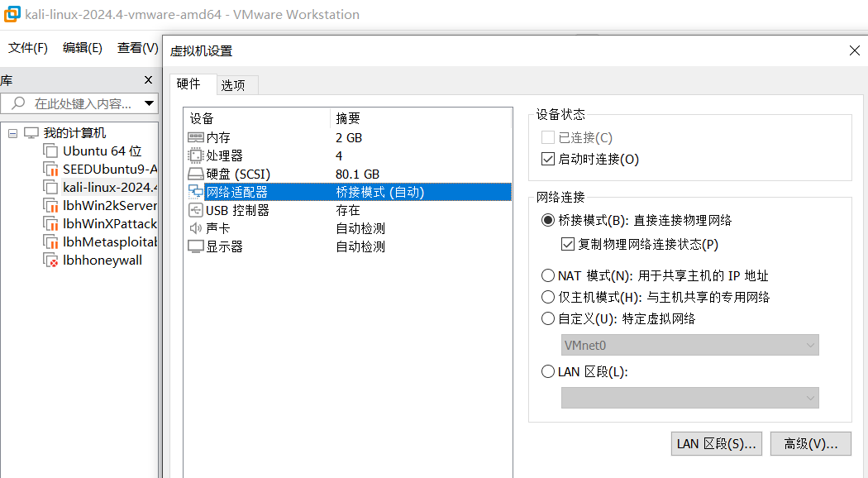Select lbhWin2kServer in library tree
This screenshot has width=868, height=478.
[110, 205]
